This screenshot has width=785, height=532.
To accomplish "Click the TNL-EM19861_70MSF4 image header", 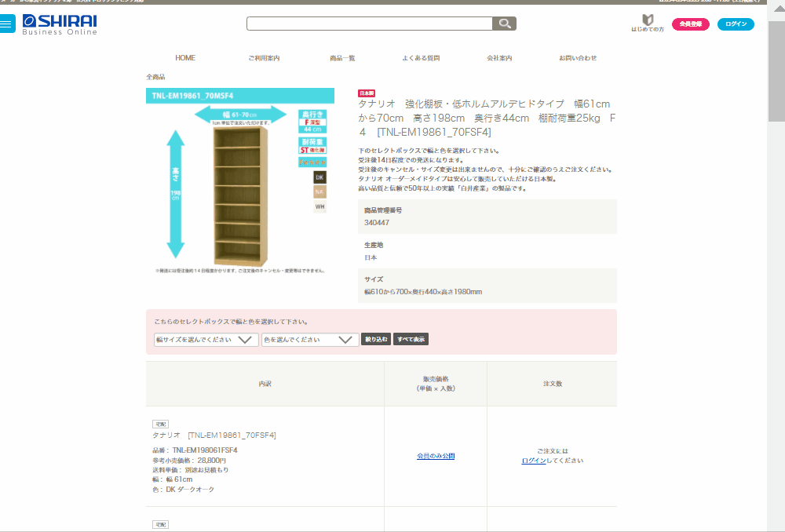I will 240,96.
